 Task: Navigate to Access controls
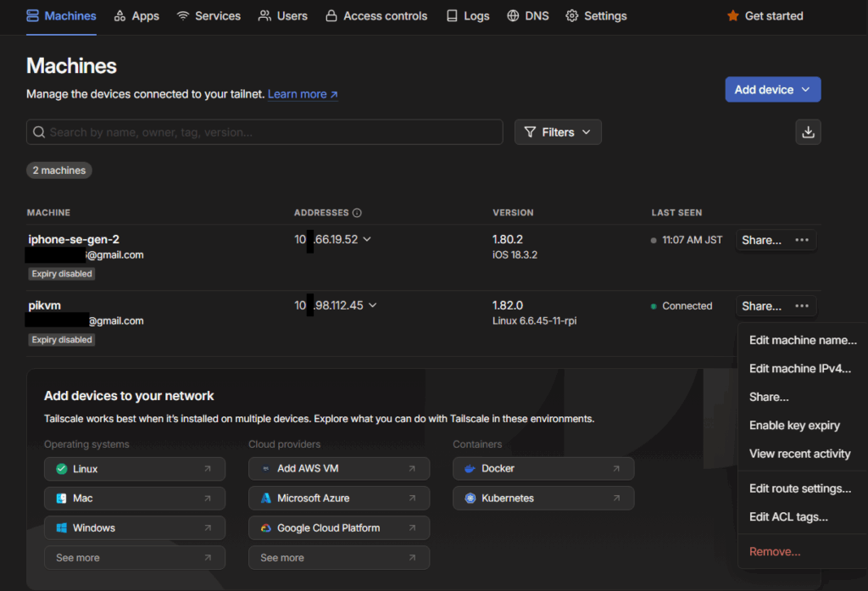[376, 16]
